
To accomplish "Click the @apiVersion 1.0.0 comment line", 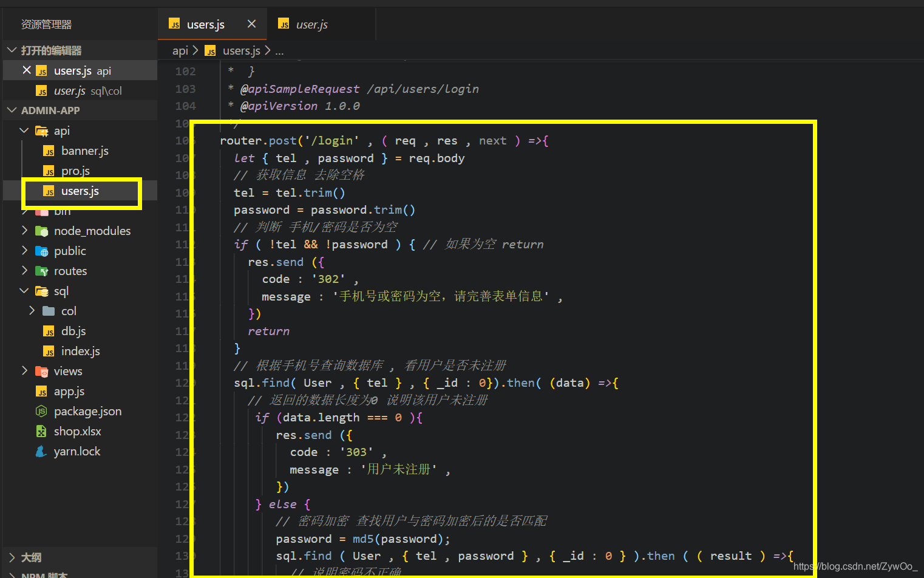I will 294,106.
